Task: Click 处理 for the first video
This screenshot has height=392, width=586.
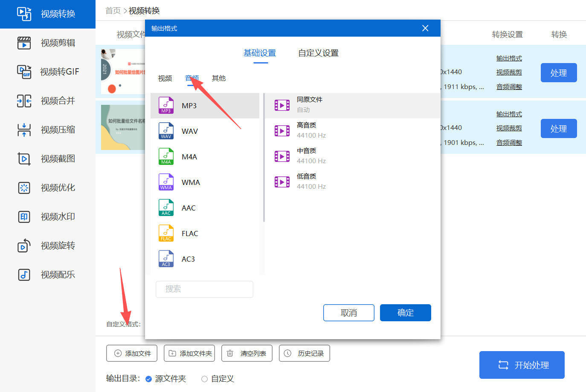Action: (559, 73)
